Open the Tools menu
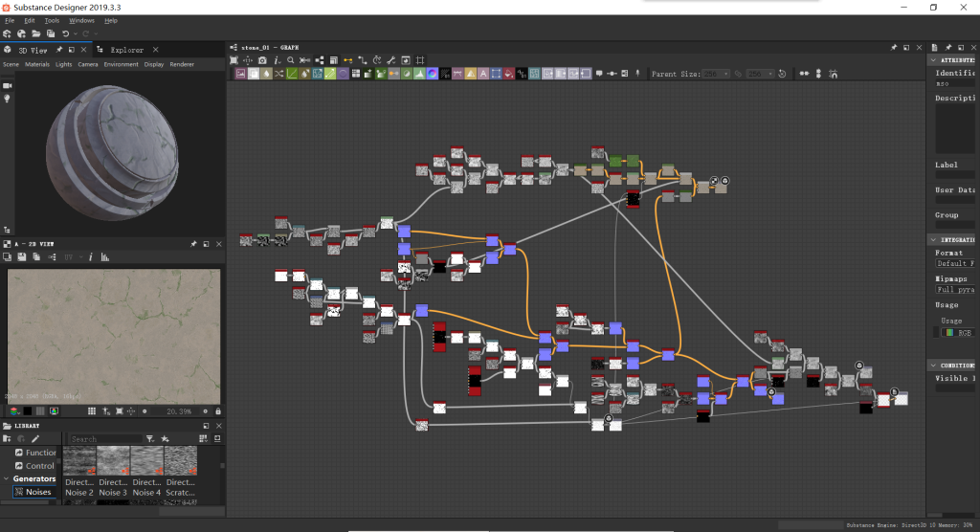Screen dimensions: 980x532 pyautogui.click(x=52, y=20)
